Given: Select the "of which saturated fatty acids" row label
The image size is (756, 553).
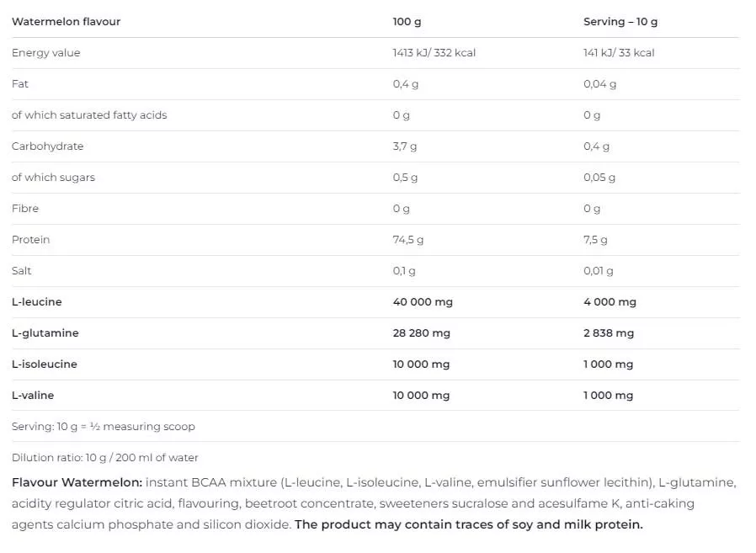Looking at the screenshot, I should click(89, 115).
